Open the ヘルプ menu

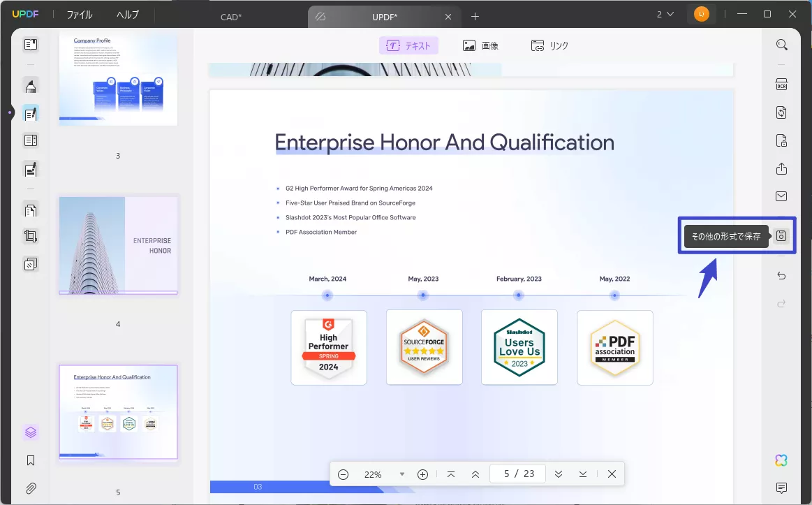pos(127,15)
